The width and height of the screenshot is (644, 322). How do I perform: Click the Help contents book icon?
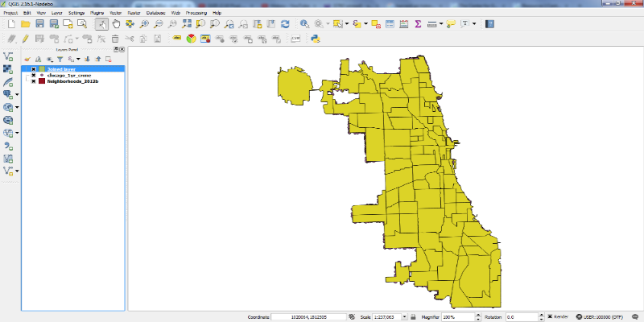(489, 24)
